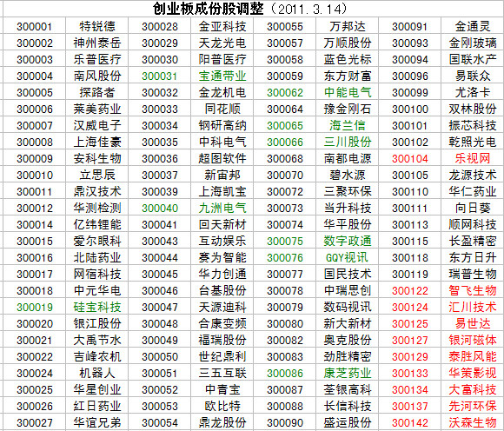Click the 超图软件 cell
The width and height of the screenshot is (504, 431).
(x=222, y=158)
